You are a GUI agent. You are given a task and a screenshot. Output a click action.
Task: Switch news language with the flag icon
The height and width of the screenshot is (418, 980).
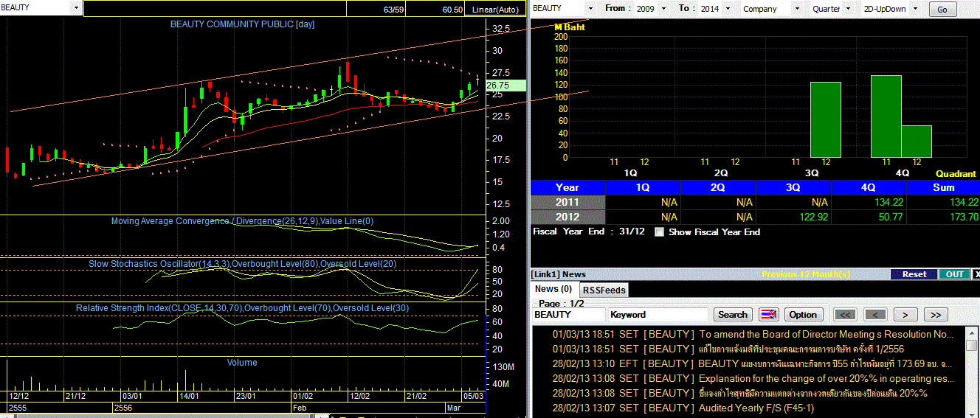[769, 315]
